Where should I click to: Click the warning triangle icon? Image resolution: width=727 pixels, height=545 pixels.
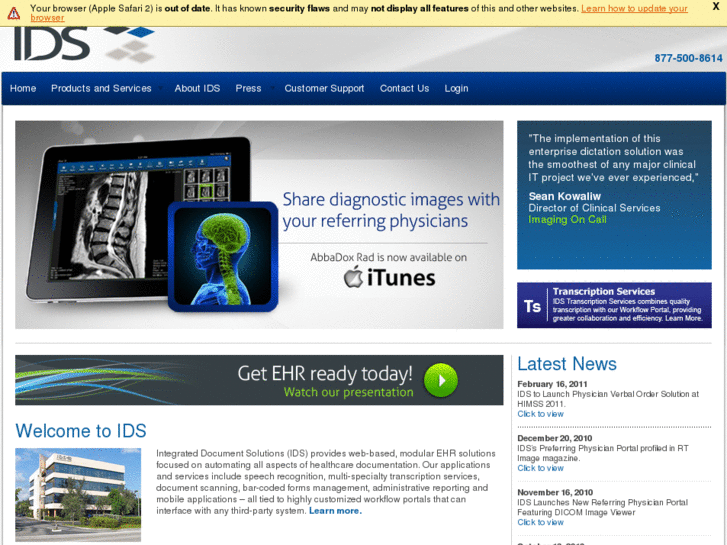pyautogui.click(x=14, y=13)
